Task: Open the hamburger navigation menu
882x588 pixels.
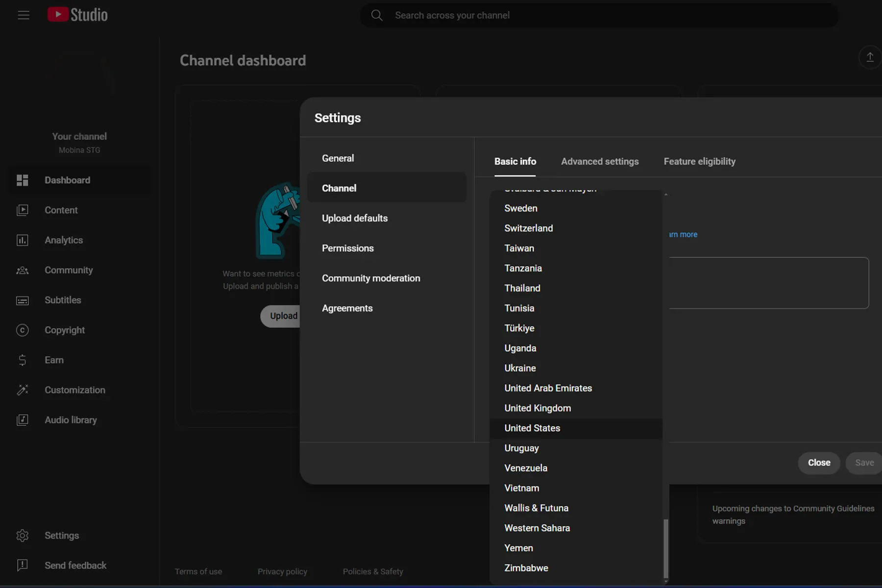Action: point(24,15)
